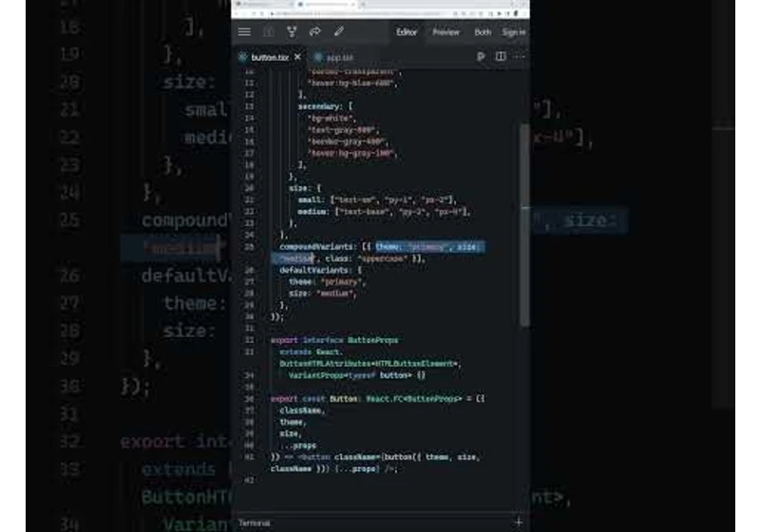Click the "hover:bg-gray-100" string
Image resolution: width=760 pixels, height=532 pixels.
coord(352,153)
